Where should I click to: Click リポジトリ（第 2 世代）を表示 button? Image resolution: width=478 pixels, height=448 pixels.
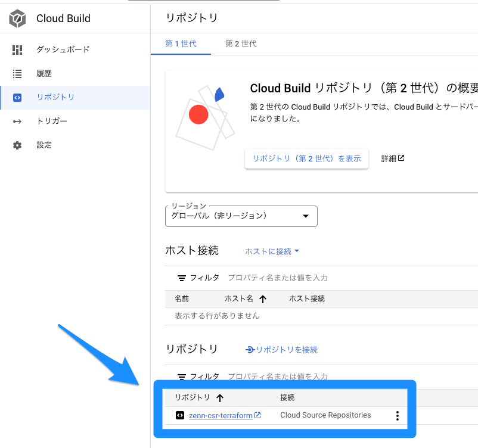pyautogui.click(x=306, y=158)
